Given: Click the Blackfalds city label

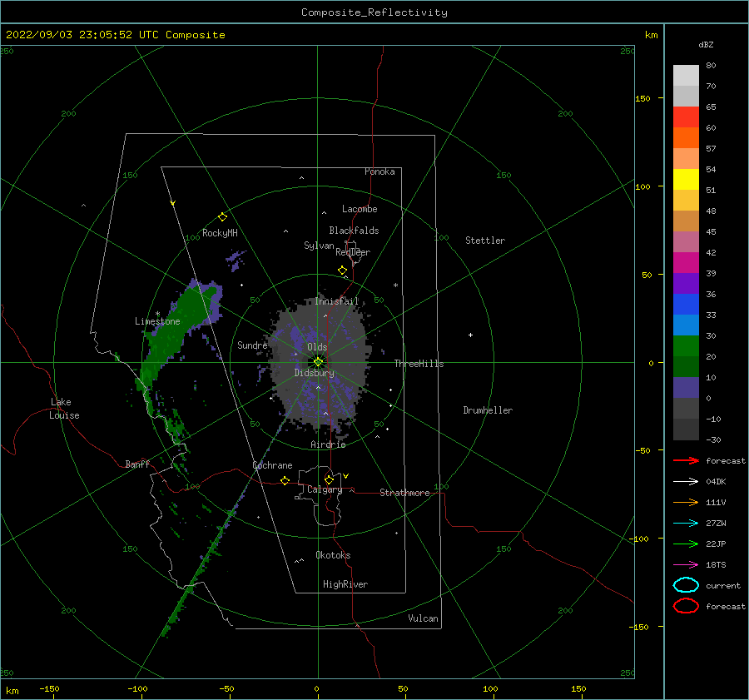Looking at the screenshot, I should click(354, 231).
